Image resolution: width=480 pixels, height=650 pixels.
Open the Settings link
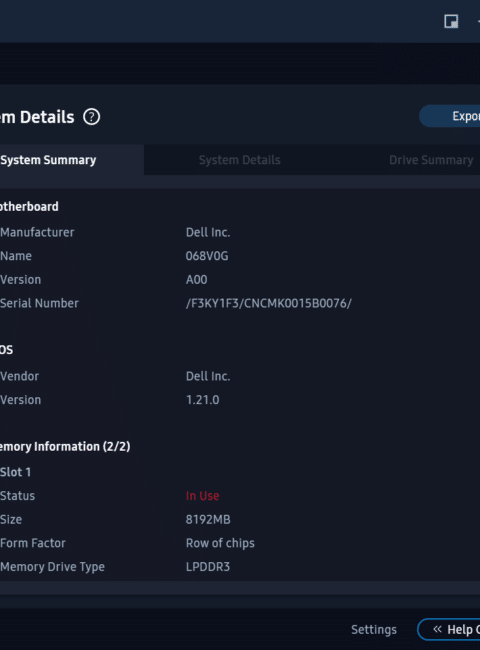pyautogui.click(x=373, y=630)
